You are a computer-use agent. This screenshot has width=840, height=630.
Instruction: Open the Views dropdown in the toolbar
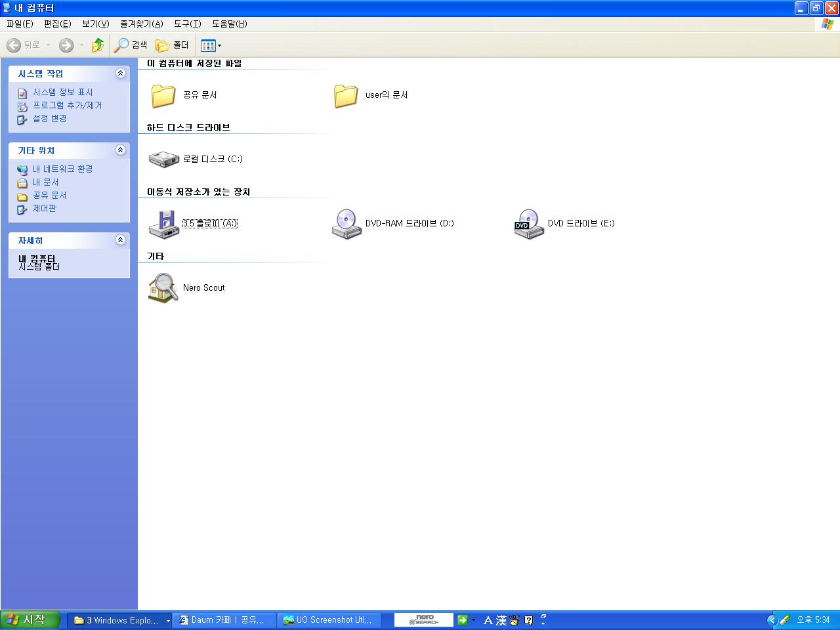click(211, 45)
